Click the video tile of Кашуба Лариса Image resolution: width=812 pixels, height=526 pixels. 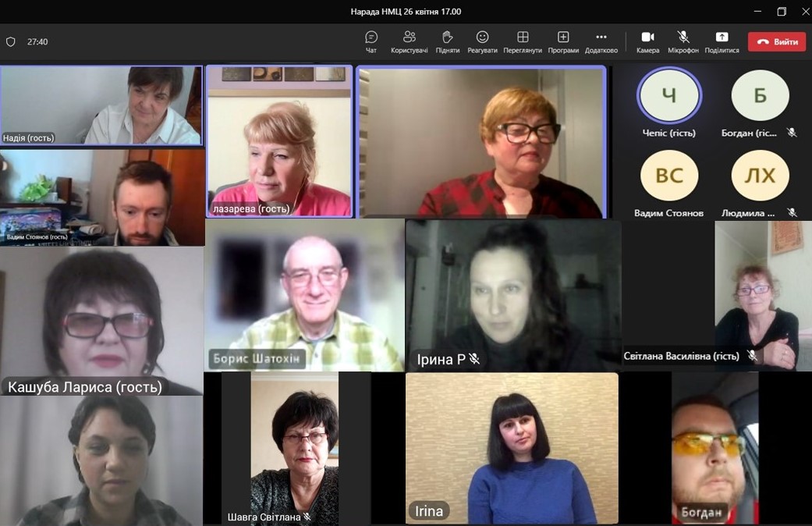click(x=101, y=320)
